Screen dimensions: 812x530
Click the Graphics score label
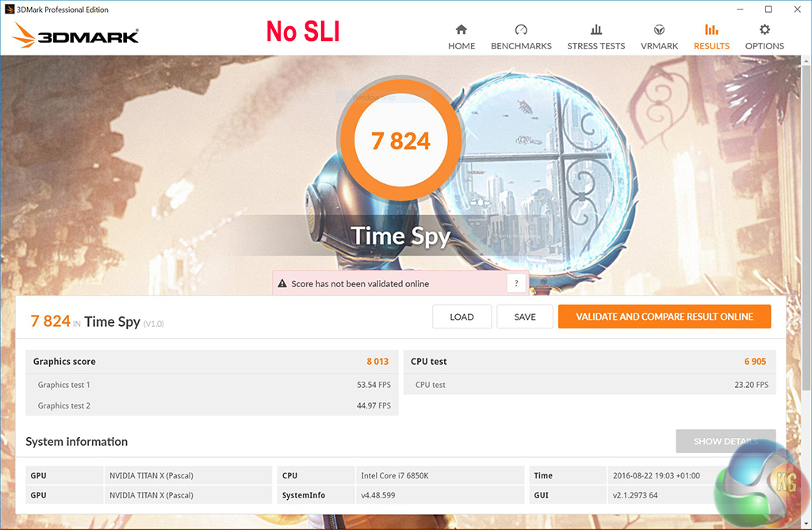click(64, 362)
